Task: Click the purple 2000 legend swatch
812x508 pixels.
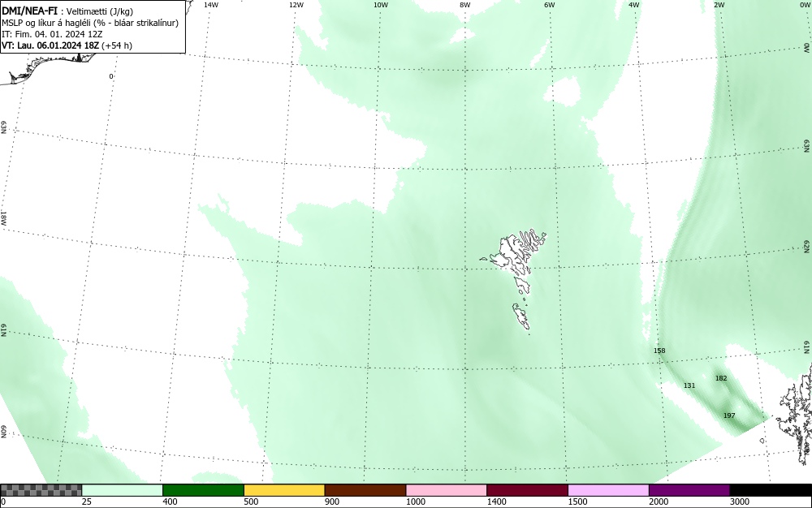Action: pyautogui.click(x=689, y=490)
